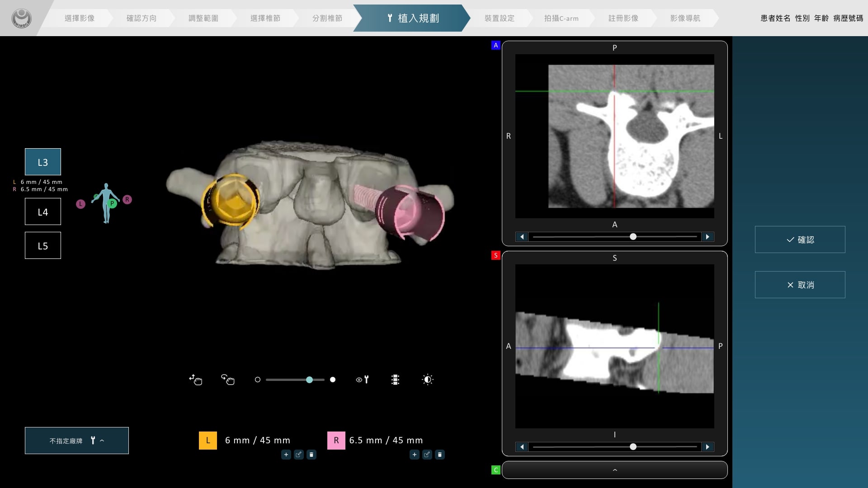
Task: Click the brightness contrast icon
Action: [x=427, y=380]
